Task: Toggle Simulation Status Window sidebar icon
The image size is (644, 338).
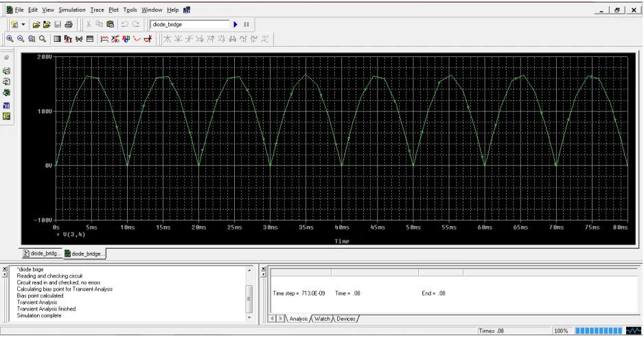Action: [6, 116]
